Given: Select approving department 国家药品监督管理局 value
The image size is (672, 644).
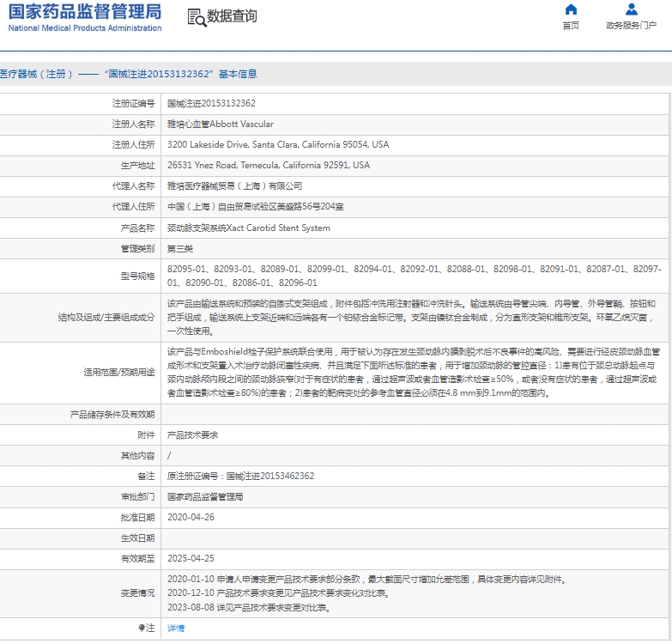Looking at the screenshot, I should coord(205,497).
